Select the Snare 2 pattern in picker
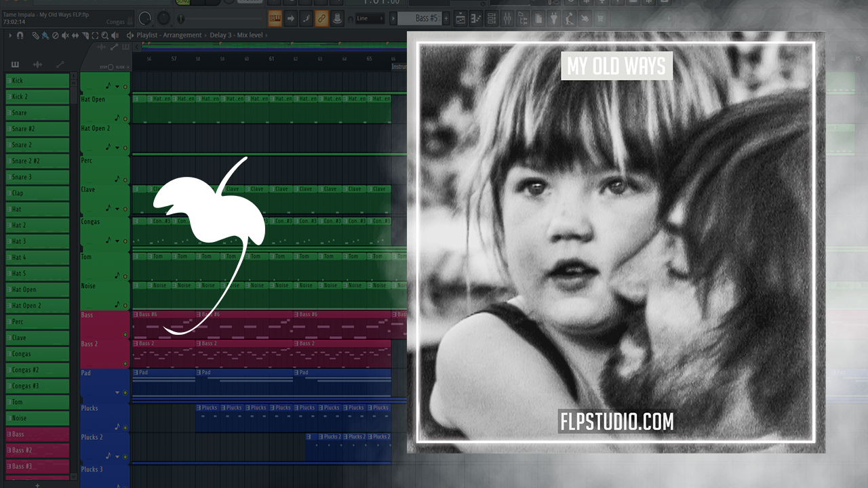 tap(37, 145)
